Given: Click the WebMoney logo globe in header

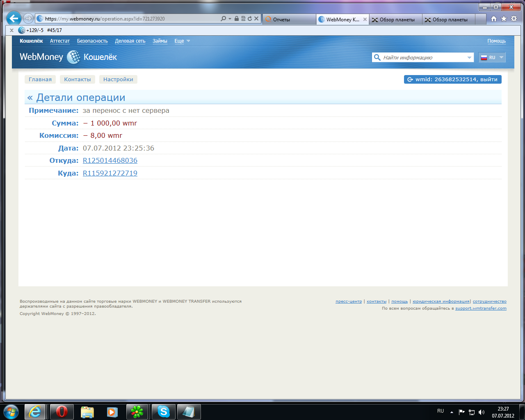Looking at the screenshot, I should click(73, 57).
